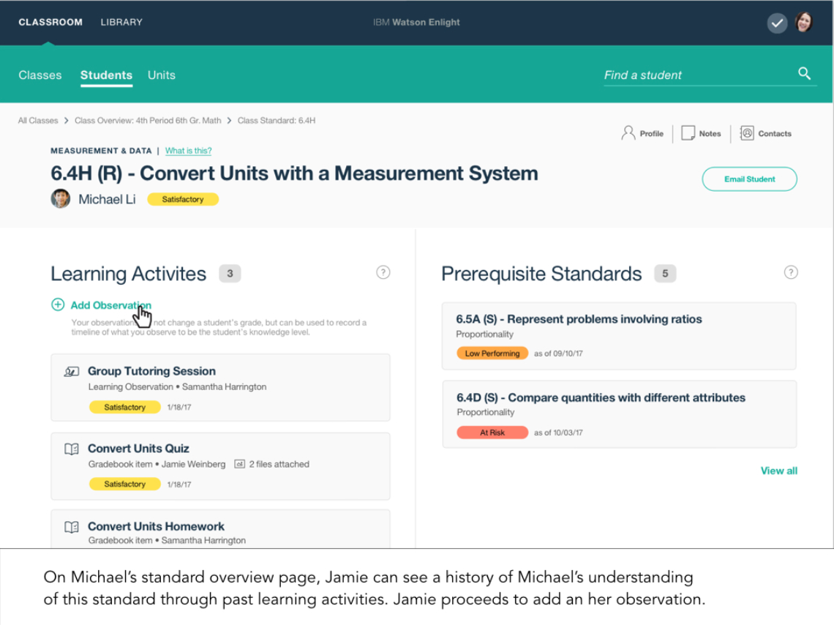834x644 pixels.
Task: Click the At Risk badge
Action: (492, 433)
